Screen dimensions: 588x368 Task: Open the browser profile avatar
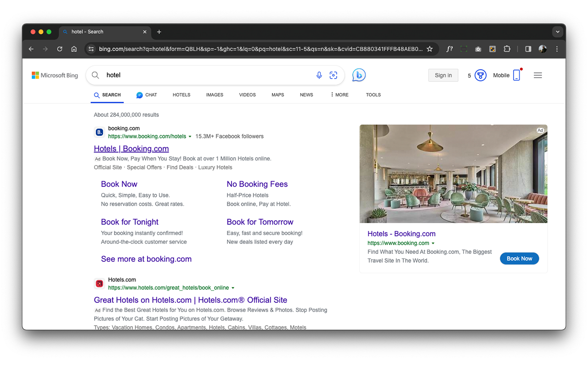click(543, 49)
